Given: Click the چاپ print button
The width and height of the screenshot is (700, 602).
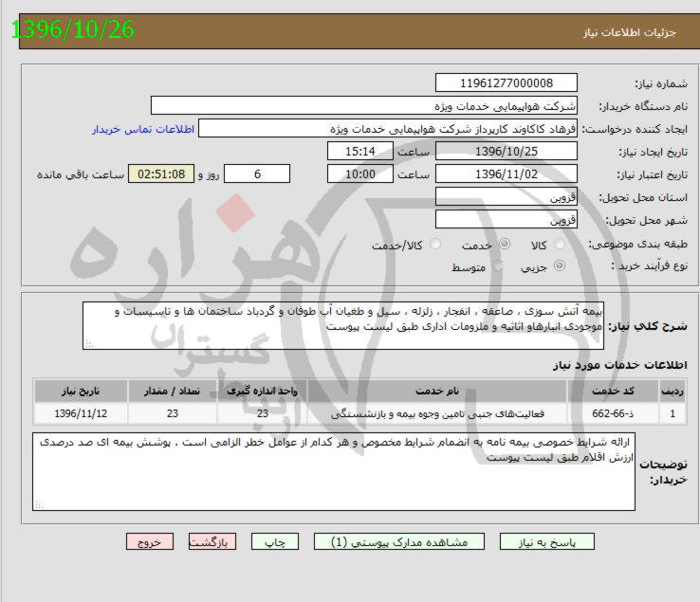Looking at the screenshot, I should 275,541.
